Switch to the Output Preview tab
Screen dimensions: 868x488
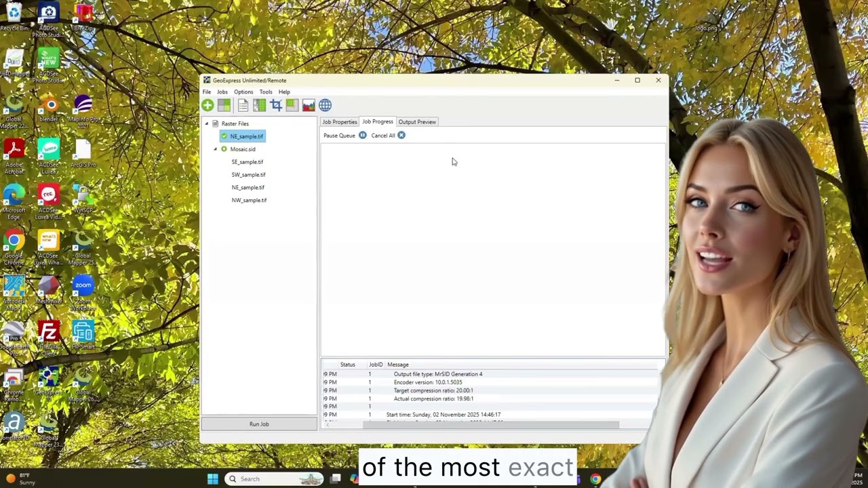click(417, 122)
